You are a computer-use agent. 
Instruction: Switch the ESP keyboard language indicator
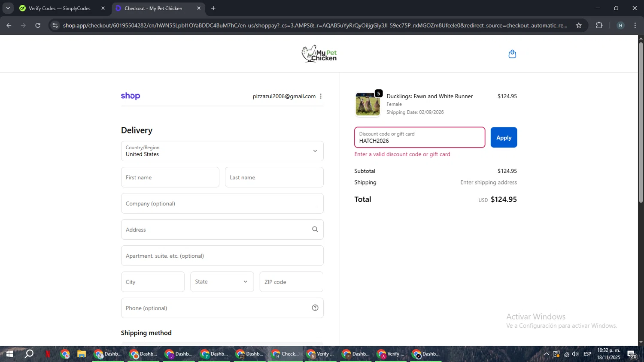click(587, 354)
